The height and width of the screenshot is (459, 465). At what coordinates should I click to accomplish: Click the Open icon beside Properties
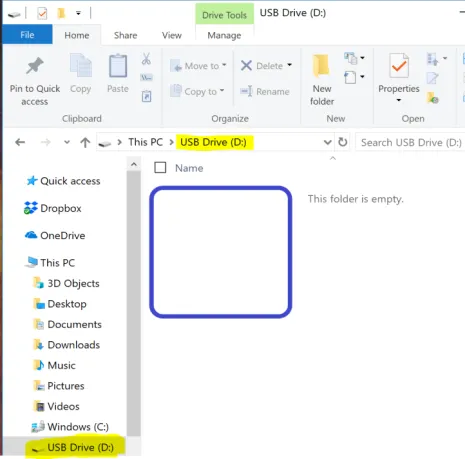432,59
